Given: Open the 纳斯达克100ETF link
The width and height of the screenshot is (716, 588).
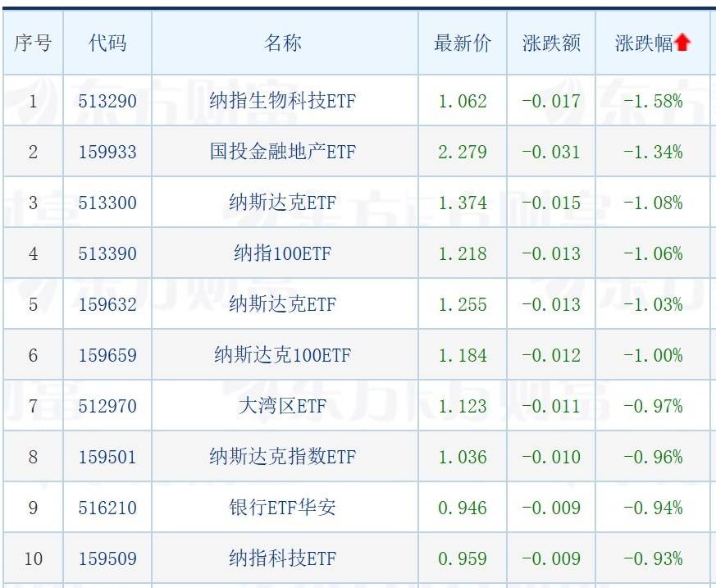Looking at the screenshot, I should click(x=283, y=356).
